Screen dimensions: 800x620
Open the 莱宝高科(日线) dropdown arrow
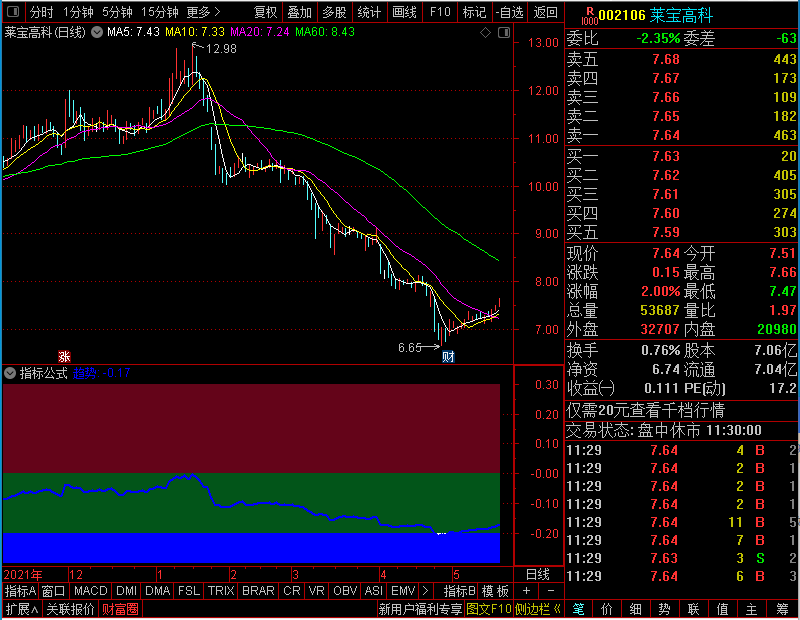tap(97, 33)
